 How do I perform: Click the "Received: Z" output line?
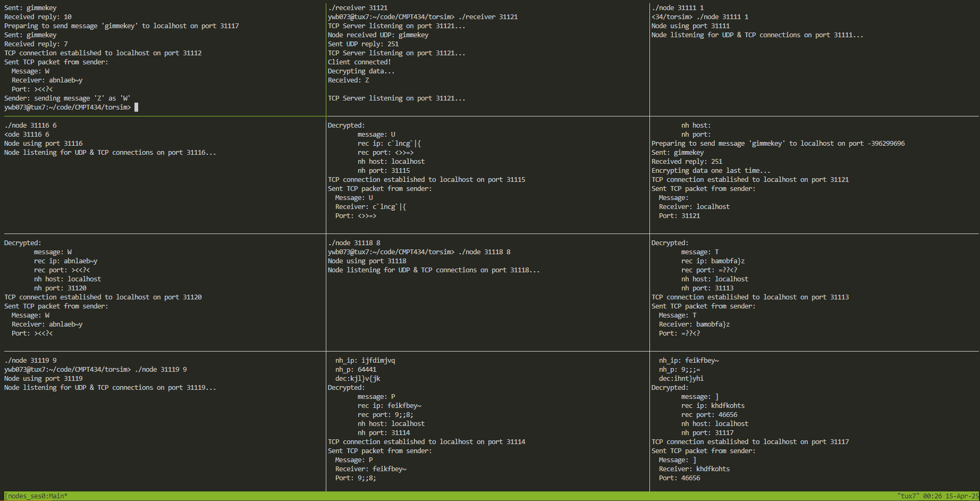pyautogui.click(x=348, y=80)
